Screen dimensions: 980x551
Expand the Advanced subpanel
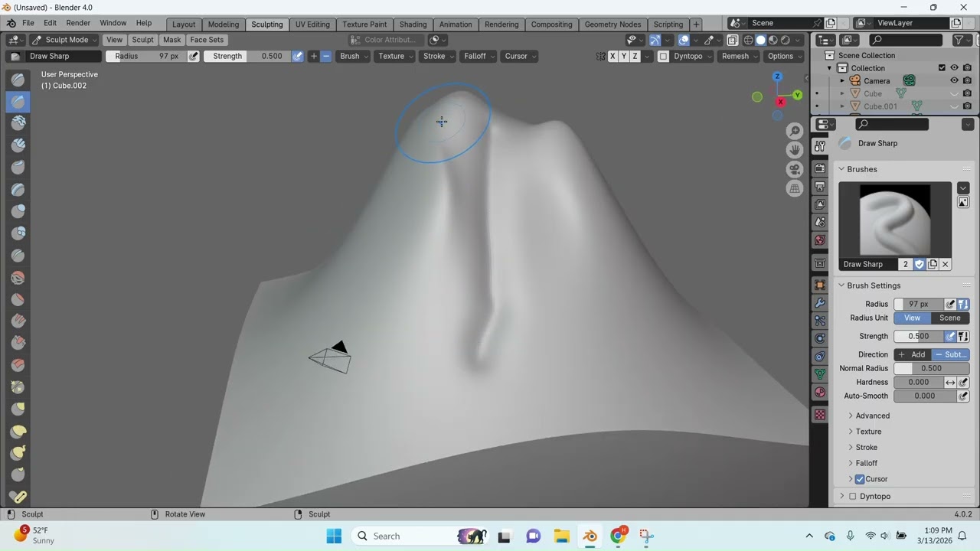pyautogui.click(x=872, y=416)
